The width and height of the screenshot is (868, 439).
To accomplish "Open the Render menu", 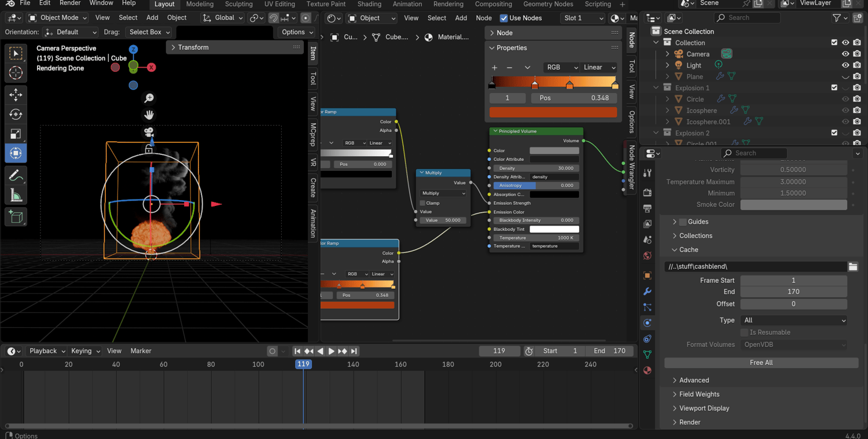I will pyautogui.click(x=70, y=3).
